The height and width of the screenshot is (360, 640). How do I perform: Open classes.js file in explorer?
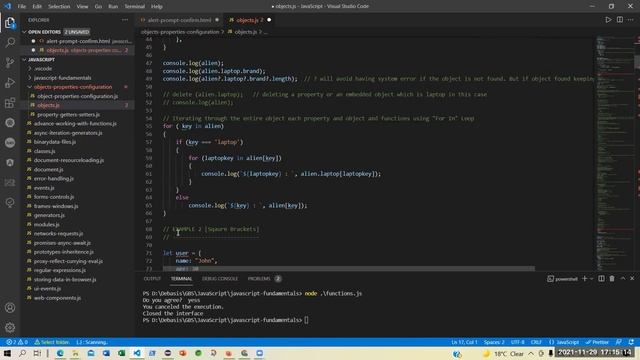(44, 151)
